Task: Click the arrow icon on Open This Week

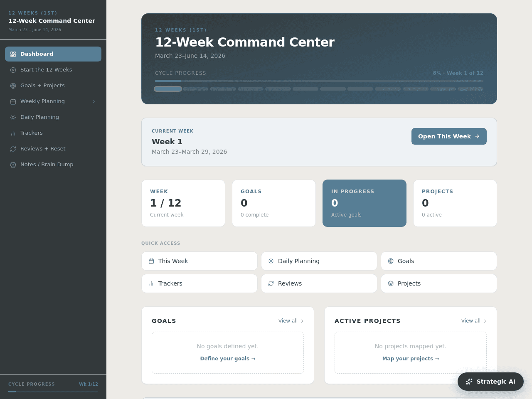Action: tap(477, 136)
